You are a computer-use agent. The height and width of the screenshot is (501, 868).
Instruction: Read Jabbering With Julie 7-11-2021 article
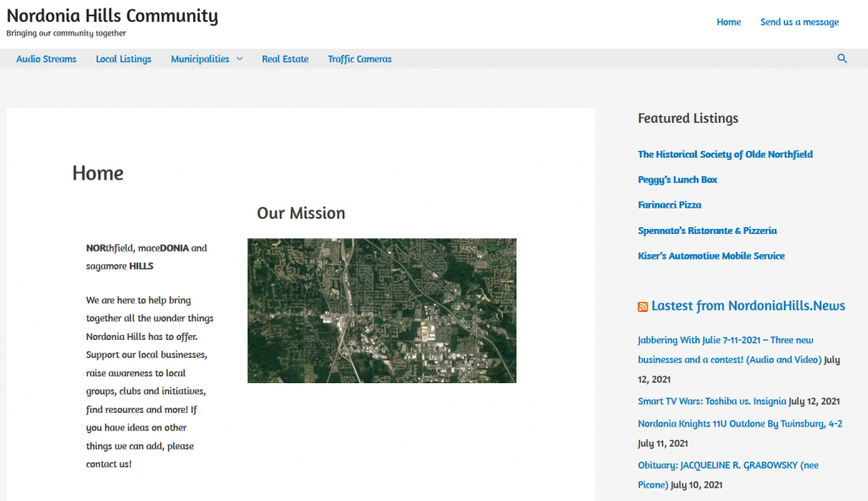pyautogui.click(x=730, y=350)
